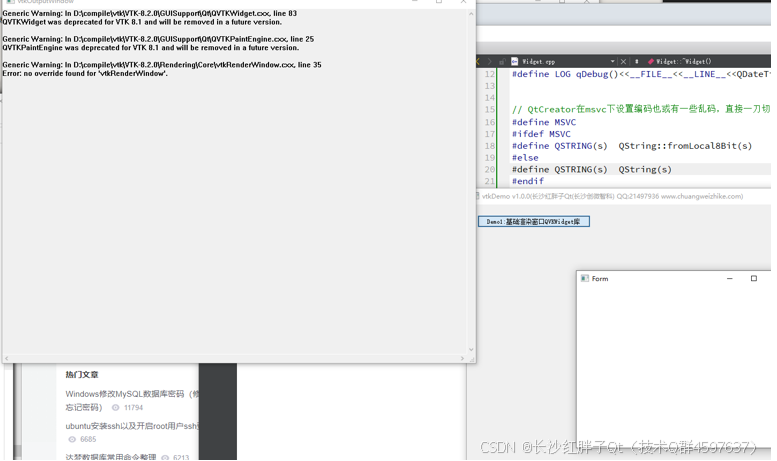
Task: Go back in Qt Creator editor history
Action: tap(478, 61)
